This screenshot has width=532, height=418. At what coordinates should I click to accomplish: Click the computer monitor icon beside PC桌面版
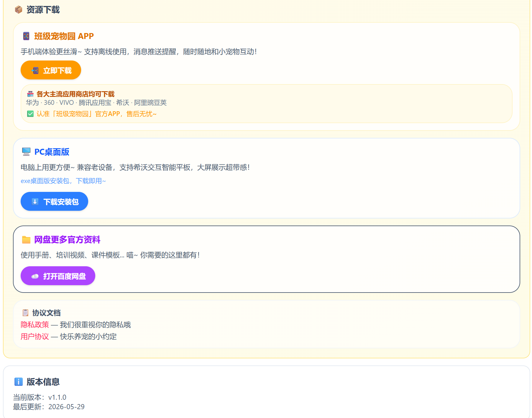click(x=26, y=152)
